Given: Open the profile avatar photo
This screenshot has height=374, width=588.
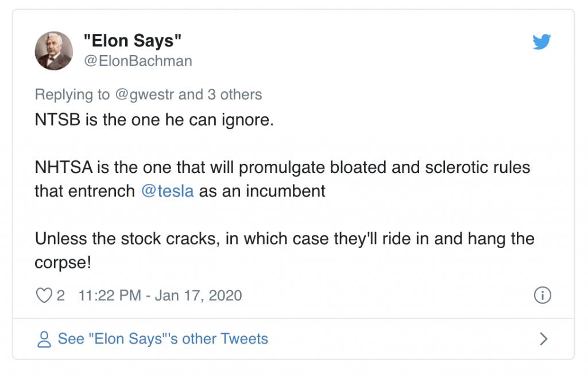Looking at the screenshot, I should pos(54,51).
